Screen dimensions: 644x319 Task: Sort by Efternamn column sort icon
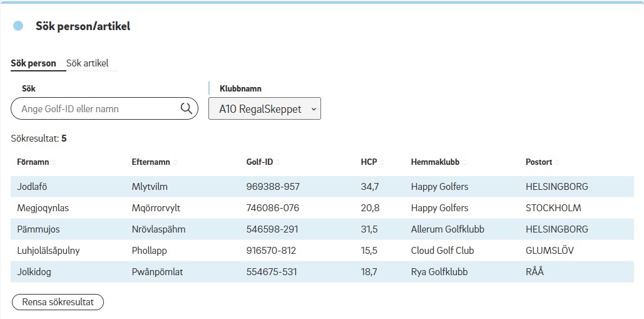point(175,162)
